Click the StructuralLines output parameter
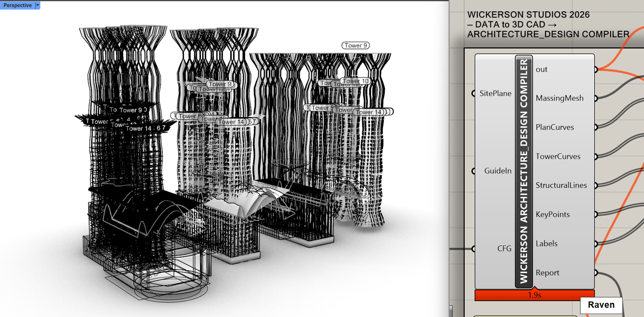 561,185
